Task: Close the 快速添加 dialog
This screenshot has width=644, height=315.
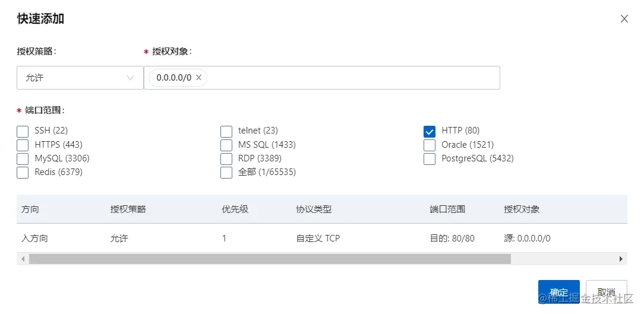Action: (x=624, y=19)
